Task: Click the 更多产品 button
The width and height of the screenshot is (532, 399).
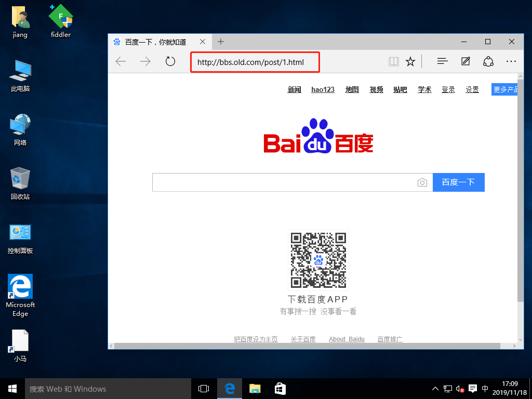Action: tap(504, 89)
